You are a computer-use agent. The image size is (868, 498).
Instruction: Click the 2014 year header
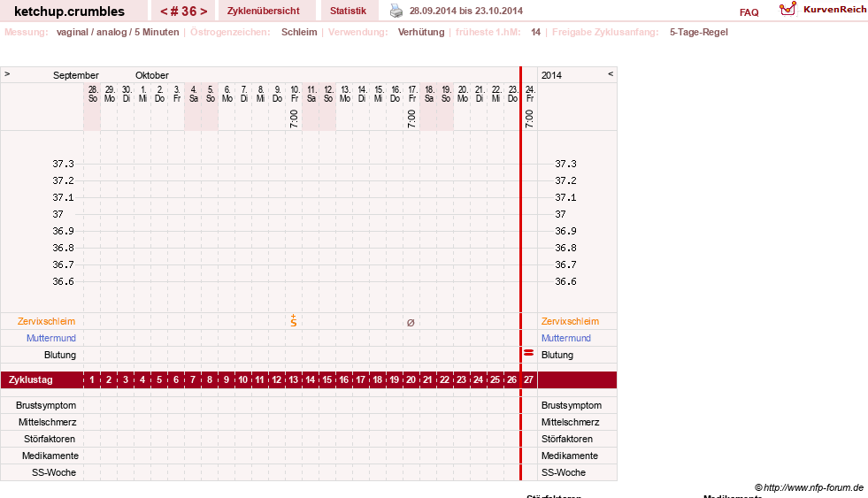(x=551, y=75)
